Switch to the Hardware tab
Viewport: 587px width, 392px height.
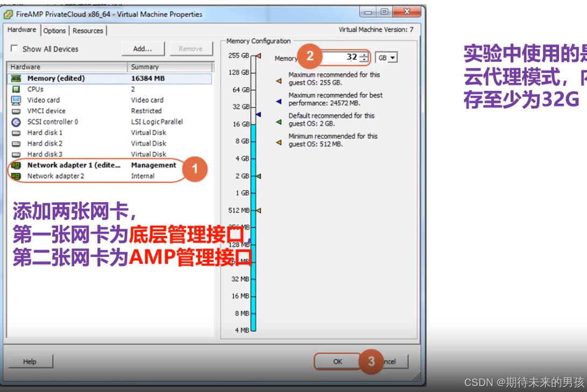click(22, 30)
